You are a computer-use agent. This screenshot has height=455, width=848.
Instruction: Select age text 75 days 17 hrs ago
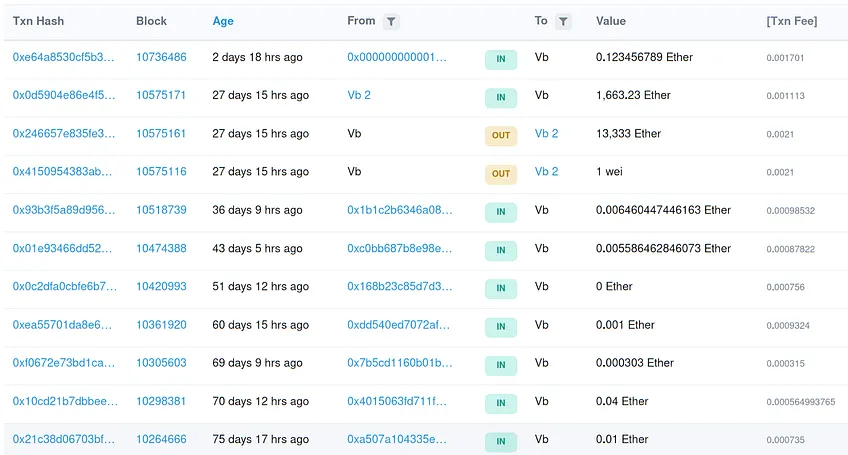(x=261, y=439)
